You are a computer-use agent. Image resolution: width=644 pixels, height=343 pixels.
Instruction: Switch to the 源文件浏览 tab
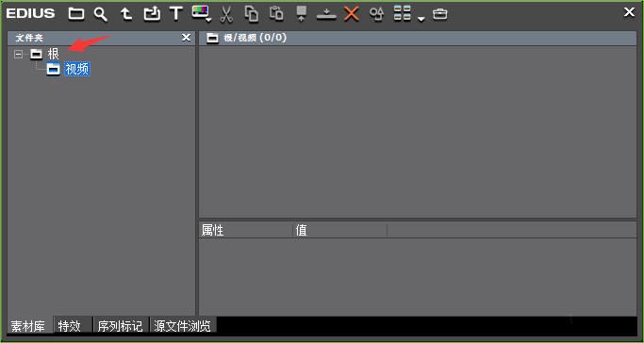(182, 326)
